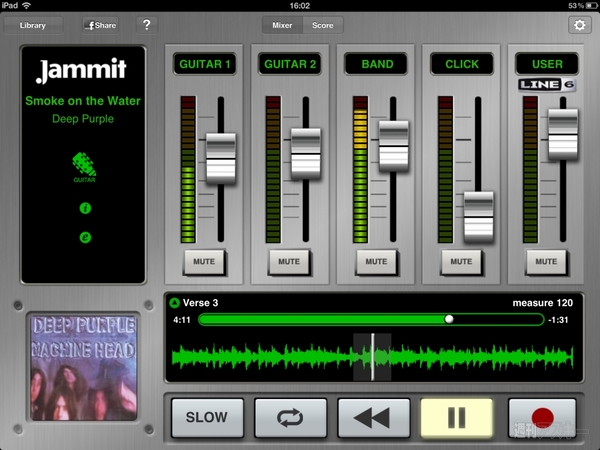Click the 'Verse 3' section label

201,303
